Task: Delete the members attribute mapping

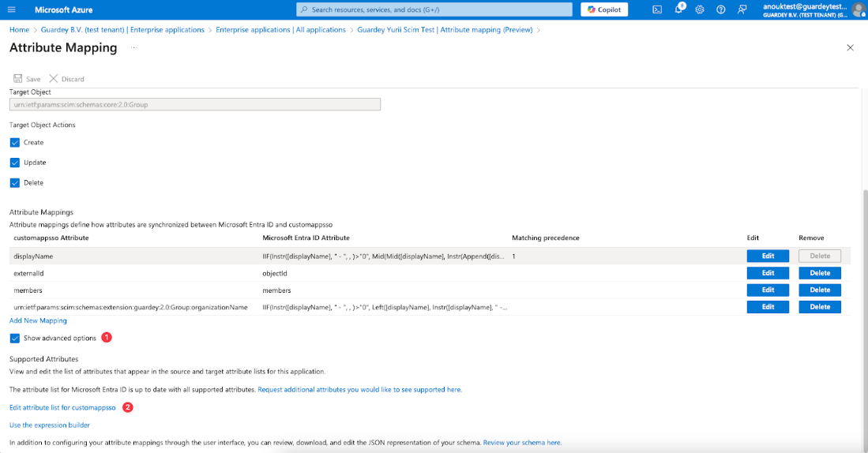Action: tap(820, 290)
